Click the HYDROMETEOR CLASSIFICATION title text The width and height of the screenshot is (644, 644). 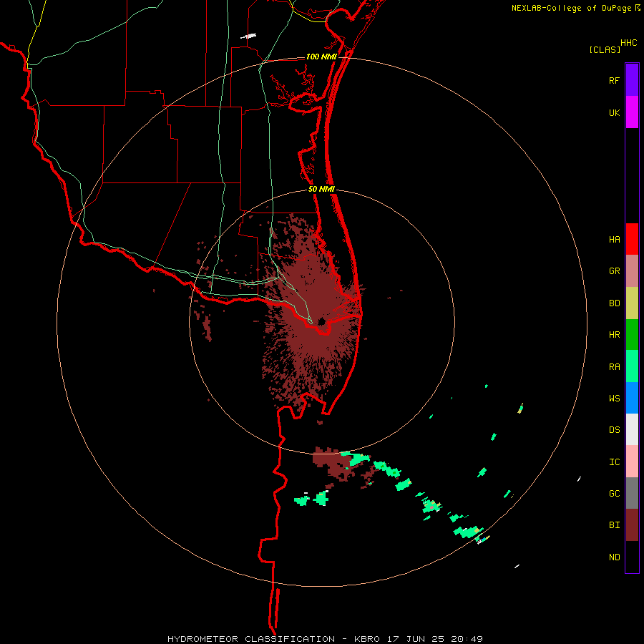coord(251,639)
